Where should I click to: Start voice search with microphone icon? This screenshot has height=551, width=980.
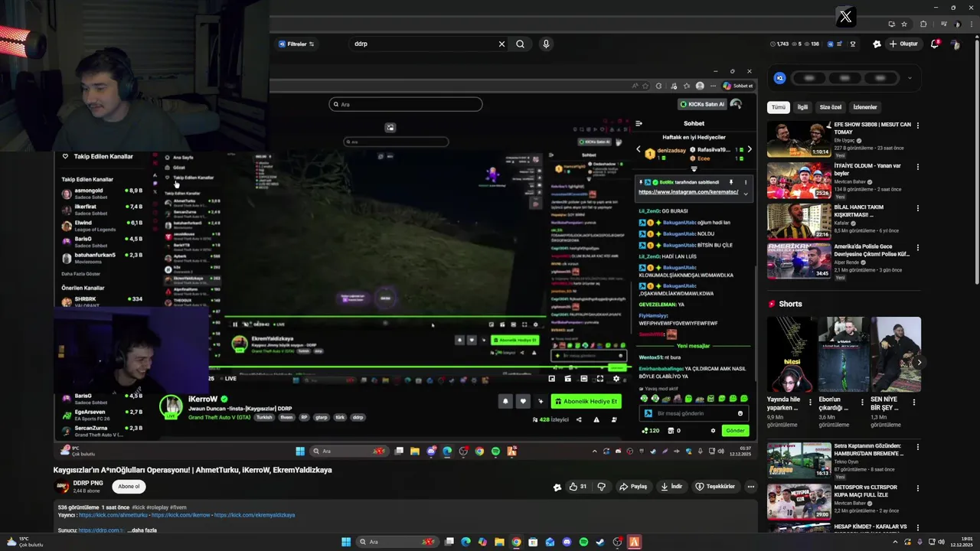pyautogui.click(x=546, y=44)
